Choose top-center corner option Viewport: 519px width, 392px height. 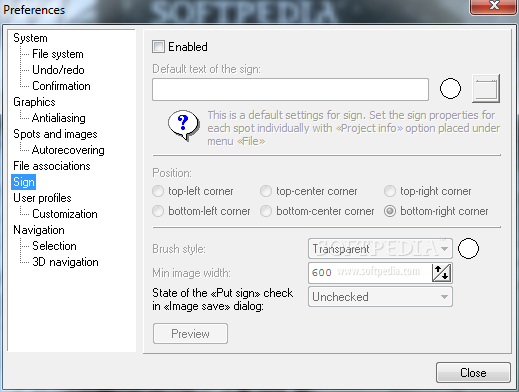[x=266, y=191]
